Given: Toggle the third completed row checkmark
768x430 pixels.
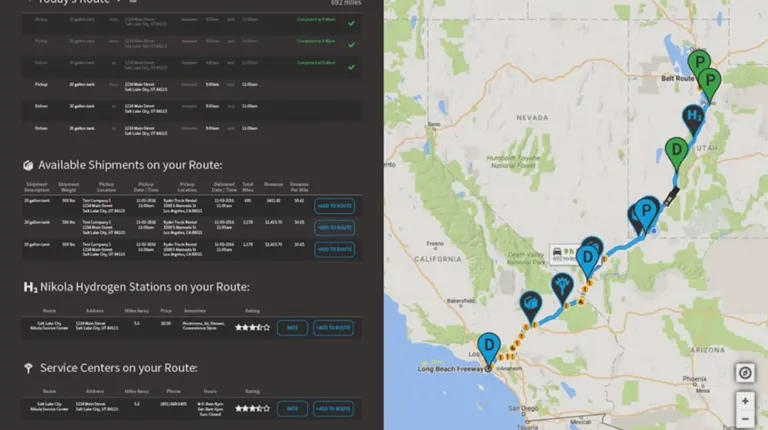Looking at the screenshot, I should coord(351,67).
